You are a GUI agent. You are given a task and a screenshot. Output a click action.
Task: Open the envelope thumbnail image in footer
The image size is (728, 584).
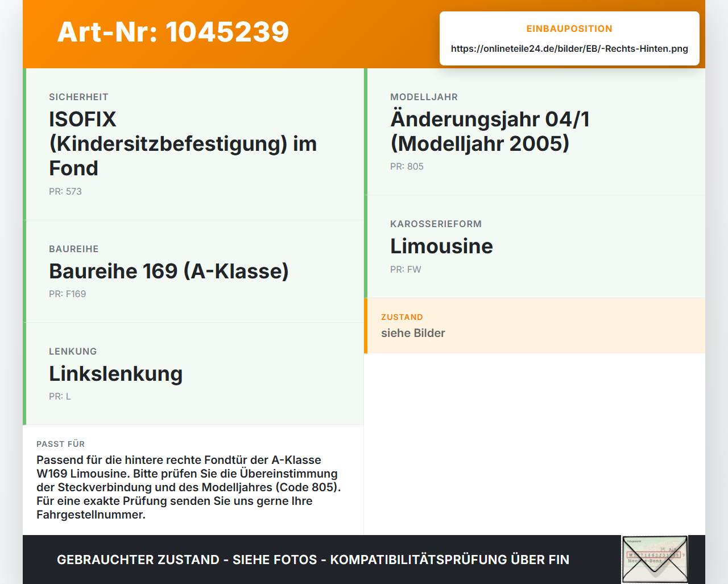[x=655, y=560]
